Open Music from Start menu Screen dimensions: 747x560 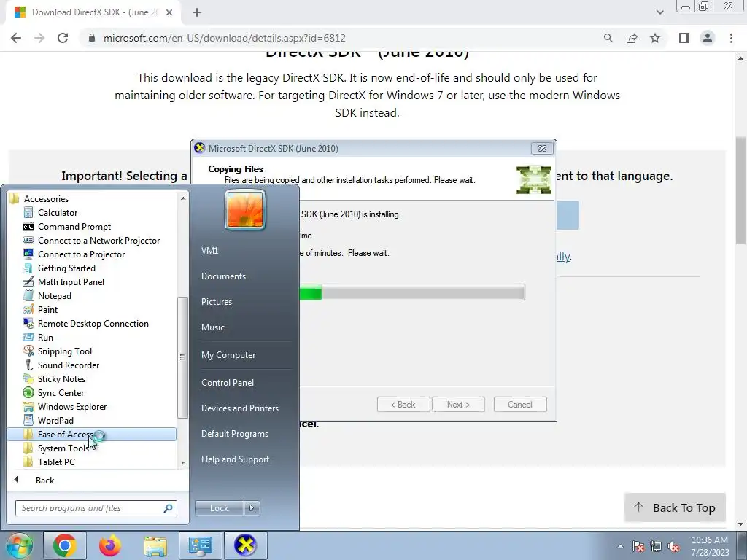(x=212, y=327)
